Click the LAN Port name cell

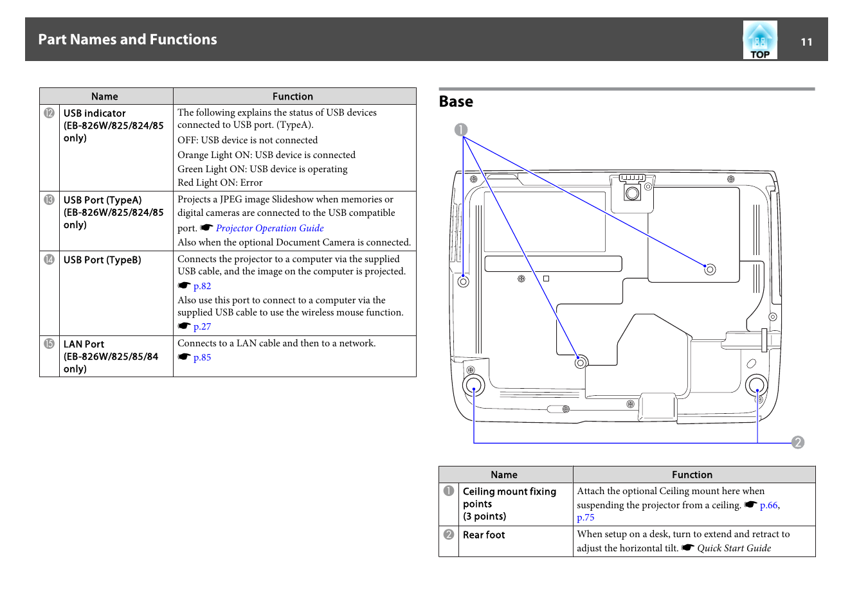pyautogui.click(x=116, y=356)
